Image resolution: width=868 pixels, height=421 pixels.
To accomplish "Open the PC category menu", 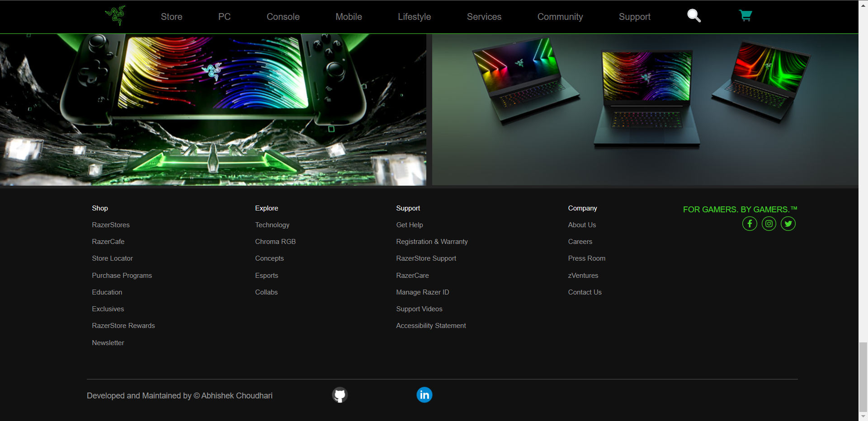I will click(224, 17).
